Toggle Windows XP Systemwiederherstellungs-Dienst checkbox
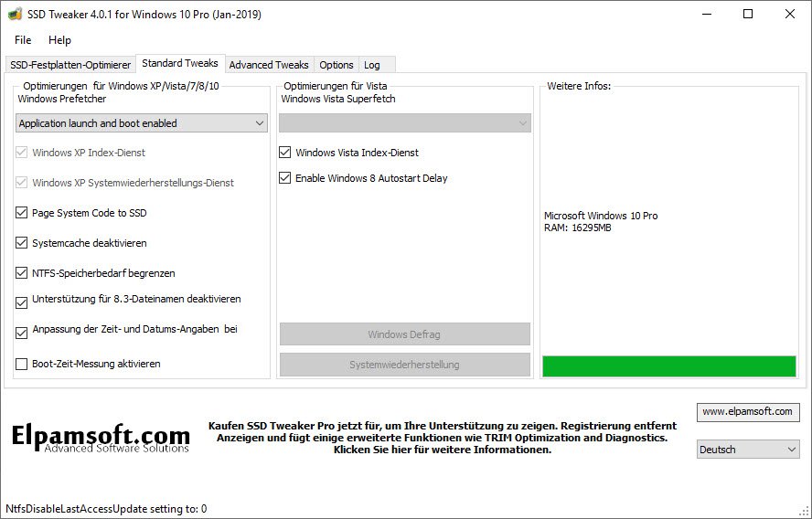Viewport: 812px width, 519px height. (21, 183)
